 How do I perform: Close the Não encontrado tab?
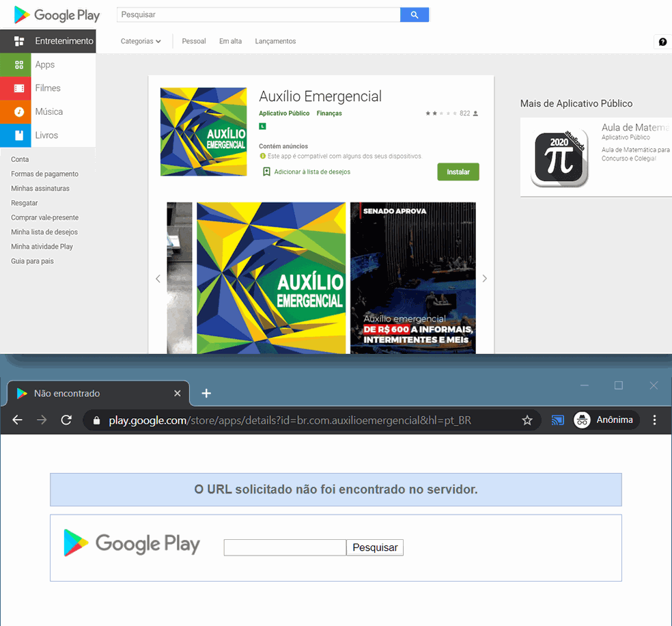coord(177,393)
